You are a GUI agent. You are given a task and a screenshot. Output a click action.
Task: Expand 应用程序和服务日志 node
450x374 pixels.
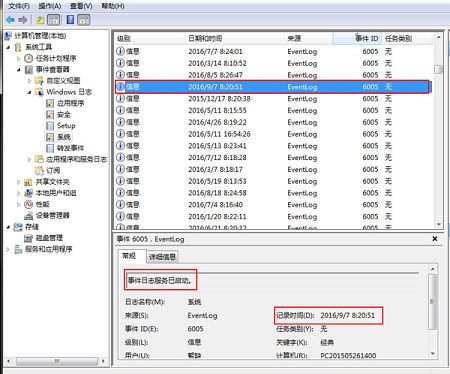[x=29, y=160]
